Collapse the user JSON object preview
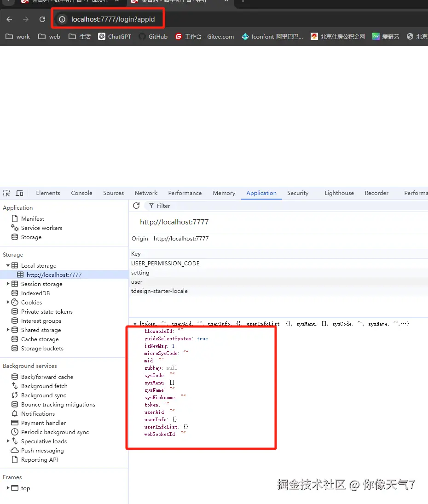Viewport: 428px width, 504px height. (x=135, y=324)
